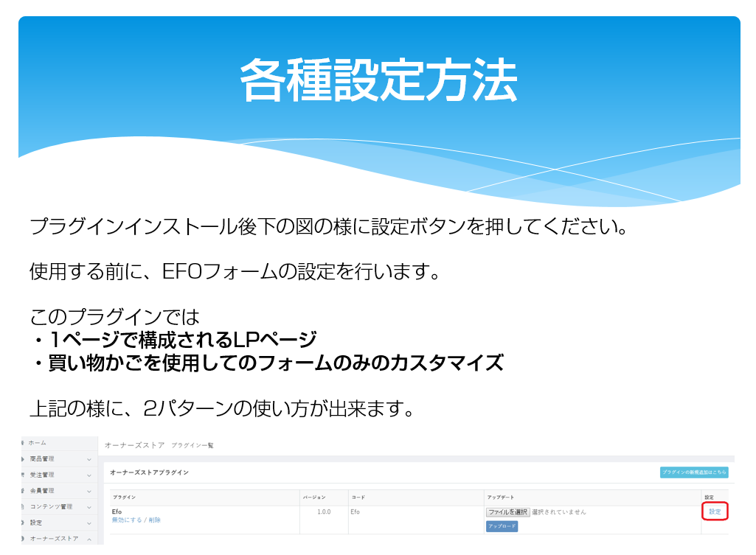
Task: Select オーナーズストア in the sidebar
Action: coord(54,538)
